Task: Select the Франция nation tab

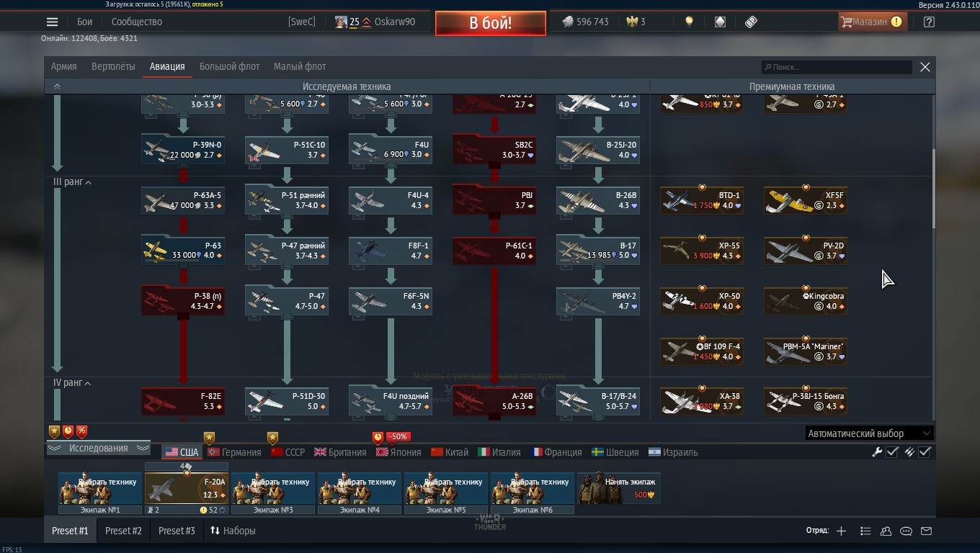Action: [x=556, y=452]
